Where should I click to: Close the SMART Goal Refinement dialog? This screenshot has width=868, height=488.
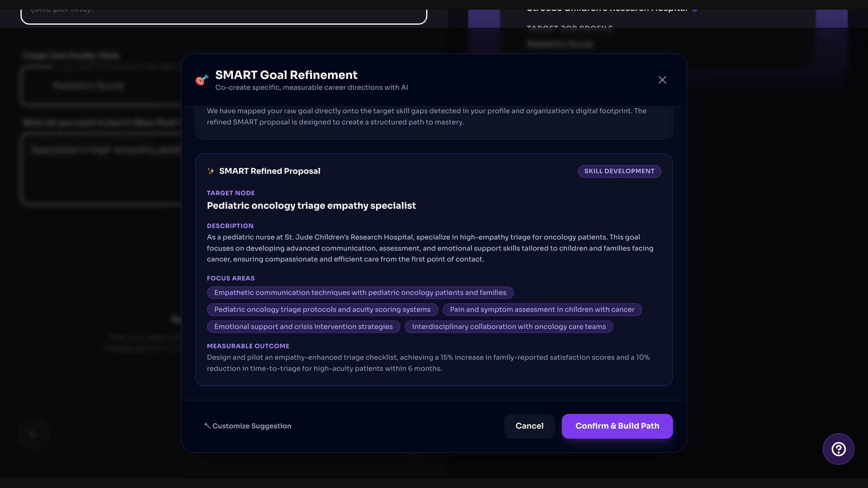click(662, 80)
